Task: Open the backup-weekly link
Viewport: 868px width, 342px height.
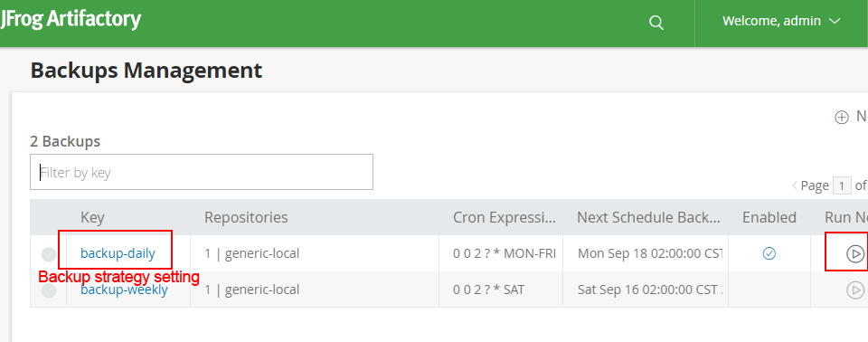Action: click(124, 290)
